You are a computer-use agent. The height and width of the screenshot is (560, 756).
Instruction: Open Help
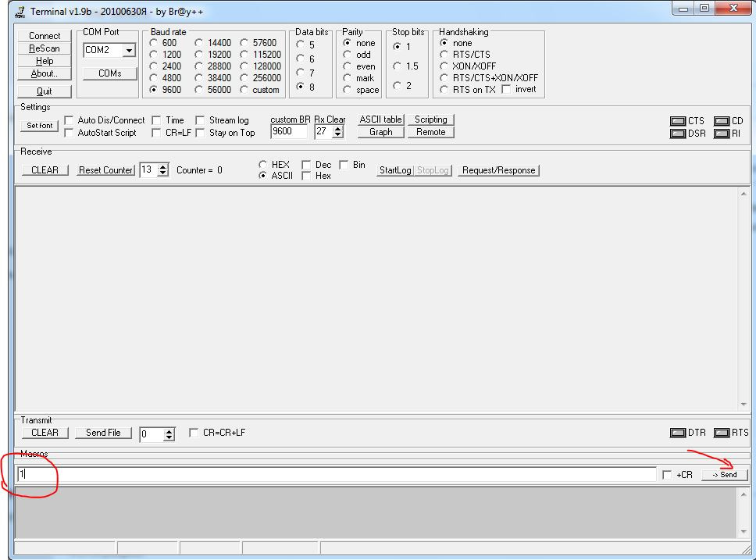[x=45, y=61]
